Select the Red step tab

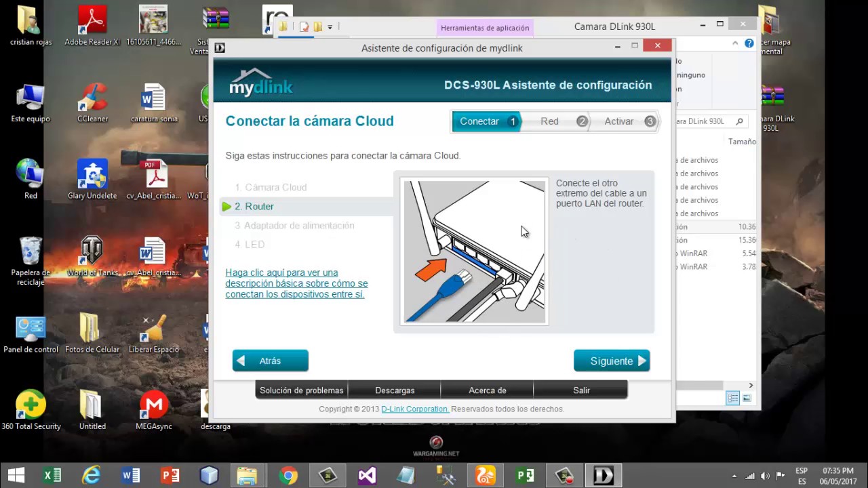pyautogui.click(x=555, y=121)
